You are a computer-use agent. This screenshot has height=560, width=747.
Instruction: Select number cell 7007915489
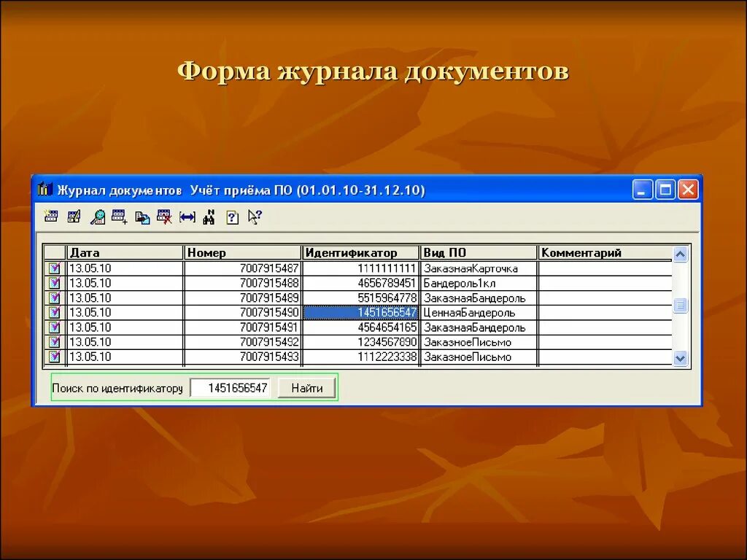(x=242, y=297)
